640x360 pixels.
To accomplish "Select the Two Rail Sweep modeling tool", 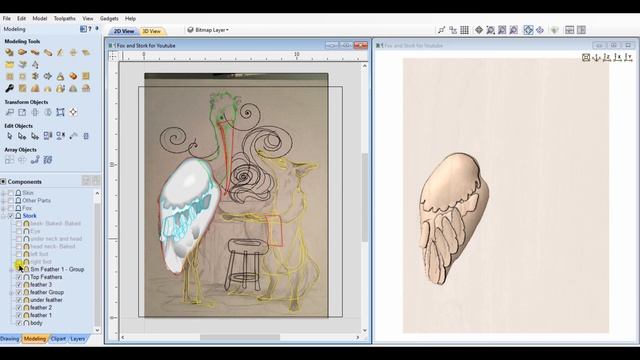I will click(x=22, y=52).
